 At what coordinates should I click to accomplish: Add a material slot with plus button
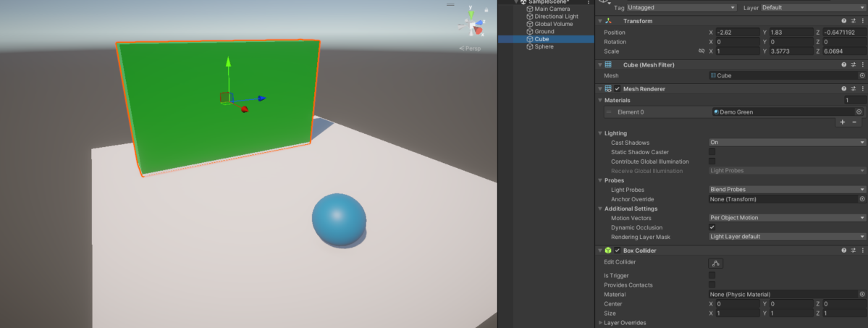click(843, 122)
